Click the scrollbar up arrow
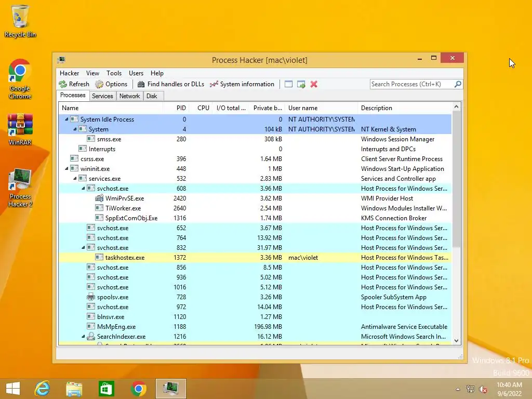The image size is (532, 399). point(456,107)
